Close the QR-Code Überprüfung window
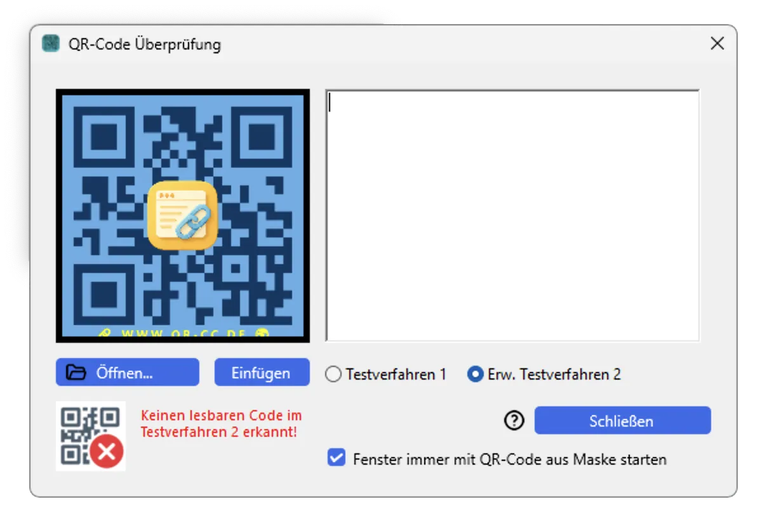This screenshot has height=532, width=767. (717, 43)
